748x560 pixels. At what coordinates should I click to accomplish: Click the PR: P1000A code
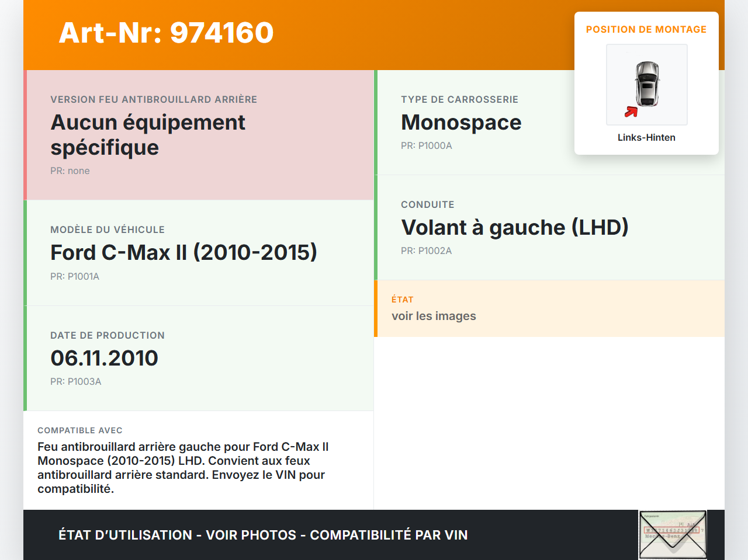click(426, 145)
